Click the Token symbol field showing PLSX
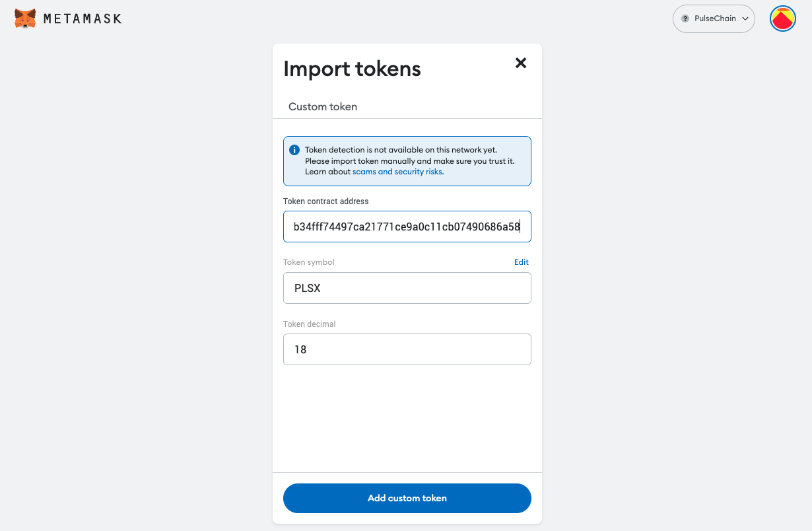Viewport: 812px width, 531px height. tap(407, 288)
